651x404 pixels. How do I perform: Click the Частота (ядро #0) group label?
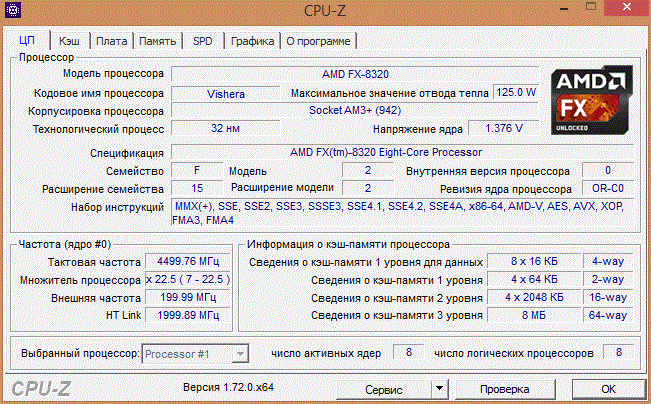65,244
